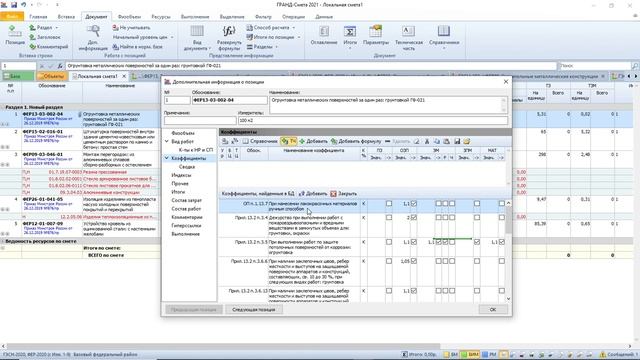The width and height of the screenshot is (640, 360).
Task: Click Добавить on found coefficients bar
Action: coord(313,193)
